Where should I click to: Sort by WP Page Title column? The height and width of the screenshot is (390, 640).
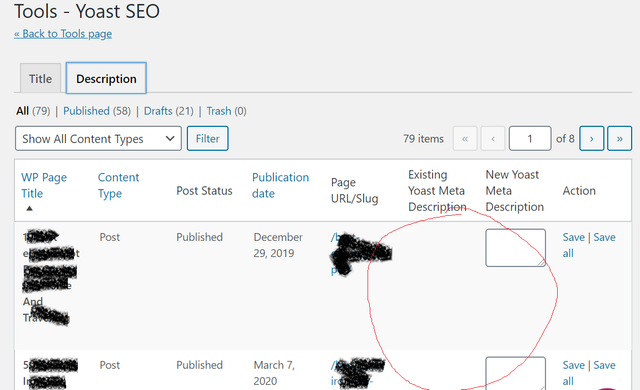[x=44, y=185]
